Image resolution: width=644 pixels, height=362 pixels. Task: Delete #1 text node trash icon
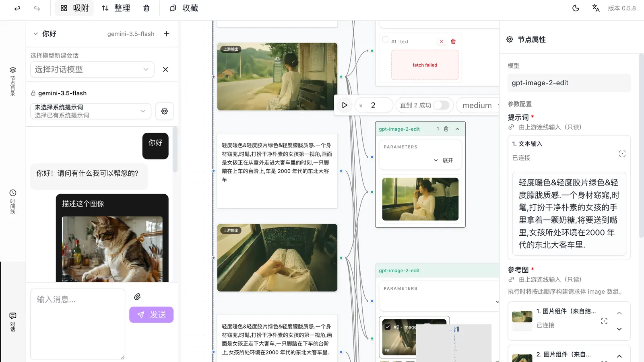coord(453,41)
